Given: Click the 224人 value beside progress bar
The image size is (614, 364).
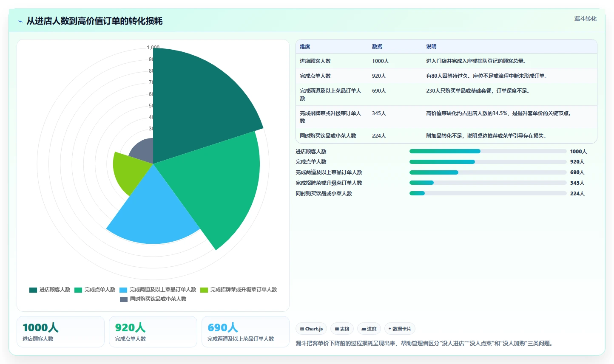Looking at the screenshot, I should (577, 194).
